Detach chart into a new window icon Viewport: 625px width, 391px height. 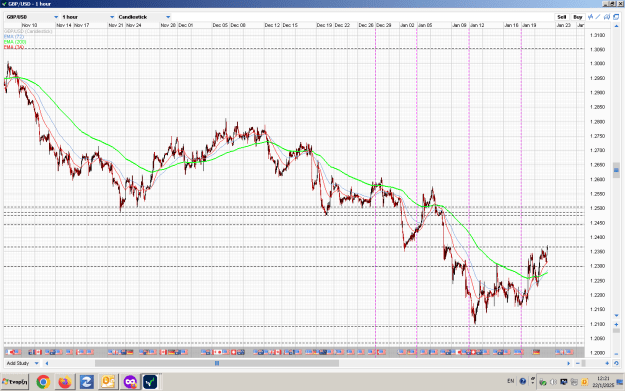pos(616,17)
